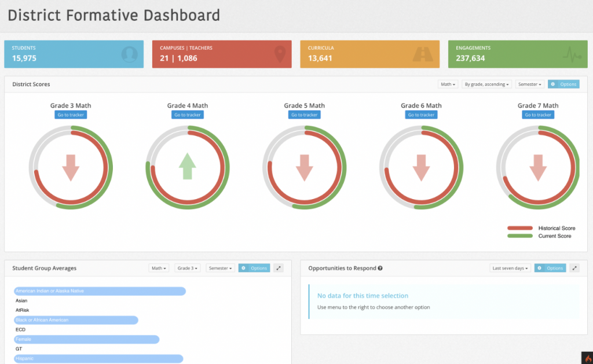
Task: Expand the Student Group Averages panel fullscreen
Action: point(279,268)
